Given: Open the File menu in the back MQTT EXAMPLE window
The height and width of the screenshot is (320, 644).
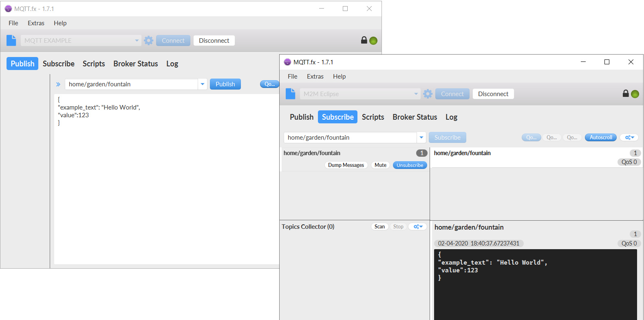Looking at the screenshot, I should coord(13,23).
